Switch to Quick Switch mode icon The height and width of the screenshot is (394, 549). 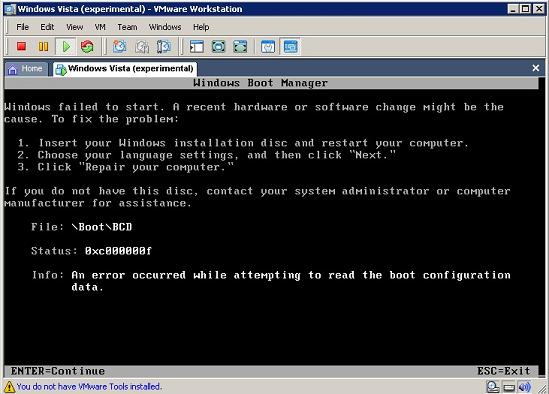pos(218,46)
